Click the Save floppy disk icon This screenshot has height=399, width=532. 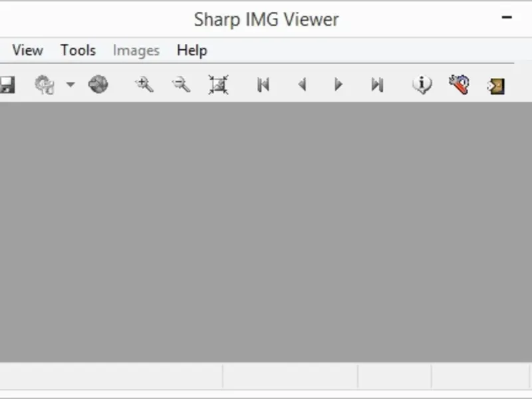pos(7,84)
